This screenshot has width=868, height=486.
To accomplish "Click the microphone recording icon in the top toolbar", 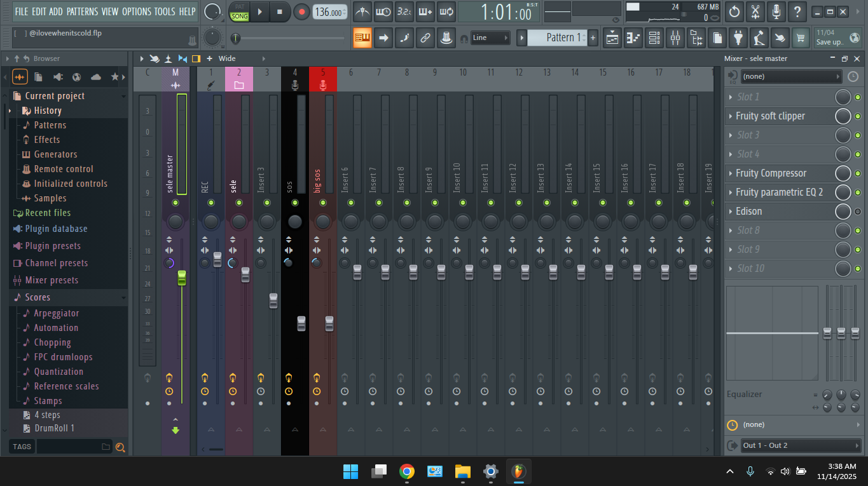I will pos(776,11).
